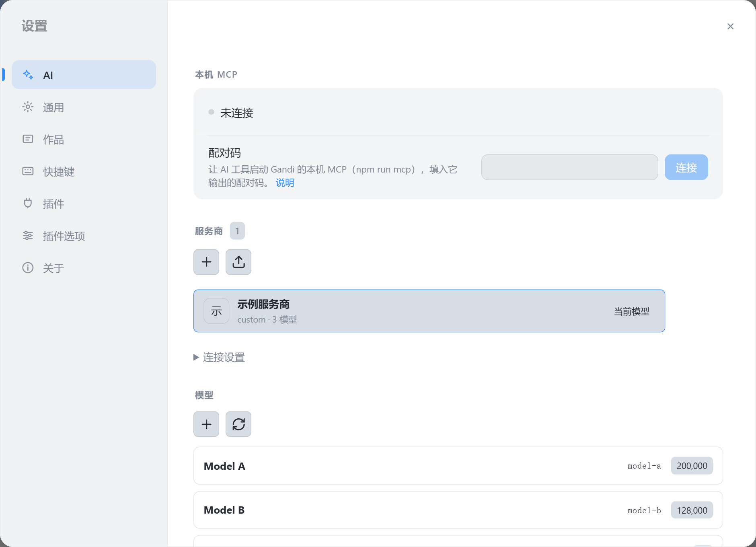Click the document icon beside 作品

pyautogui.click(x=28, y=139)
